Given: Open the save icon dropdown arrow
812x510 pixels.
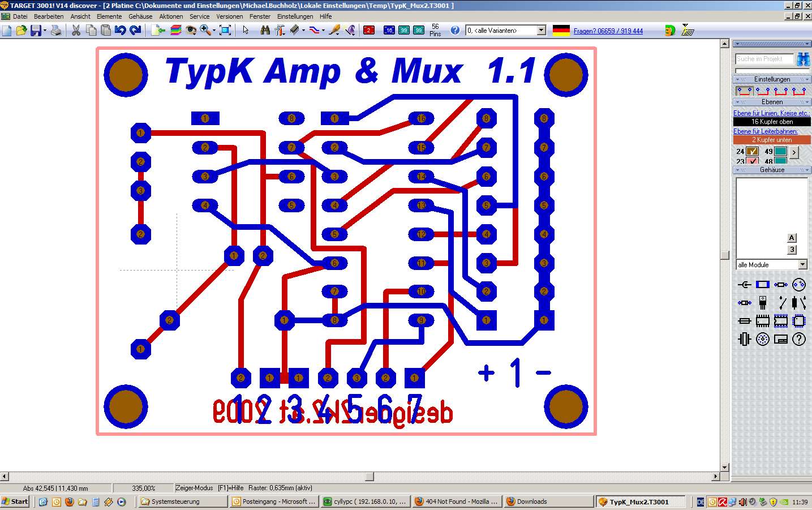Looking at the screenshot, I should pos(45,31).
